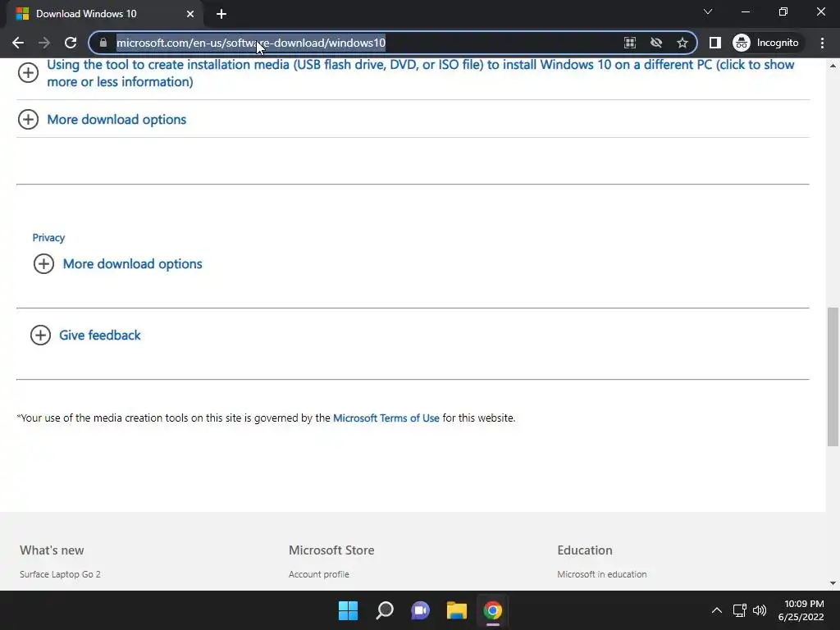This screenshot has width=840, height=630.
Task: View site information via lock icon
Action: 103,43
